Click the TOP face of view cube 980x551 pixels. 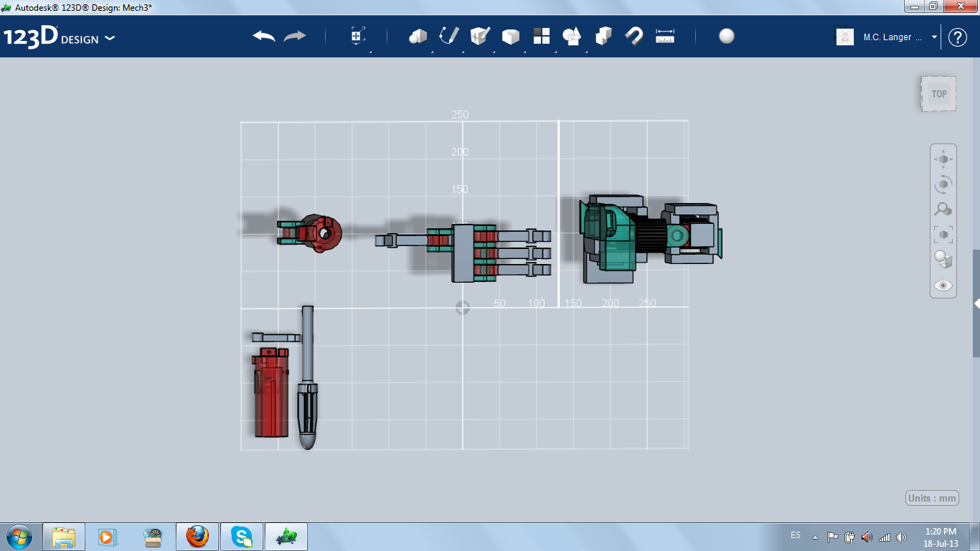939,94
